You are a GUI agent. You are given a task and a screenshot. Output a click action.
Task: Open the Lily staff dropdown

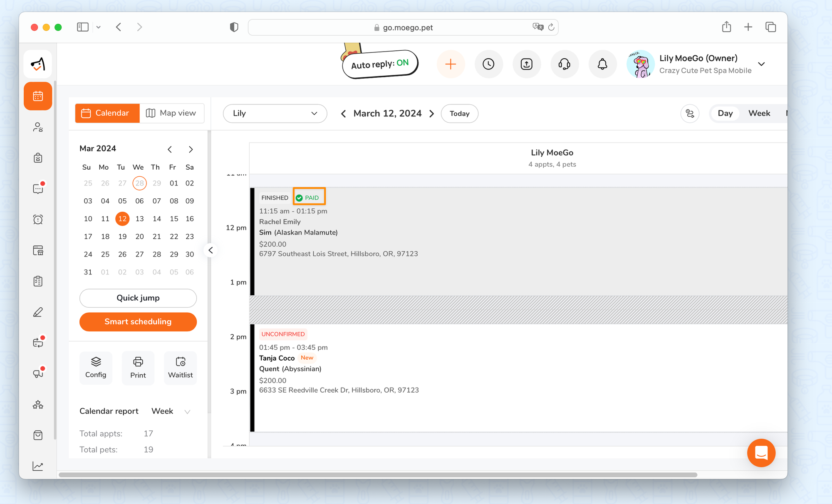click(x=275, y=114)
